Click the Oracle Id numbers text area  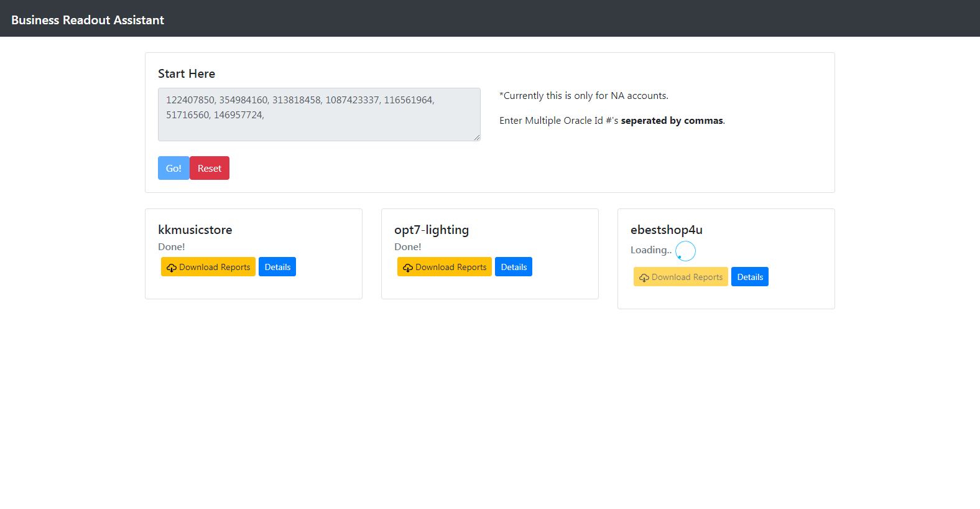319,114
